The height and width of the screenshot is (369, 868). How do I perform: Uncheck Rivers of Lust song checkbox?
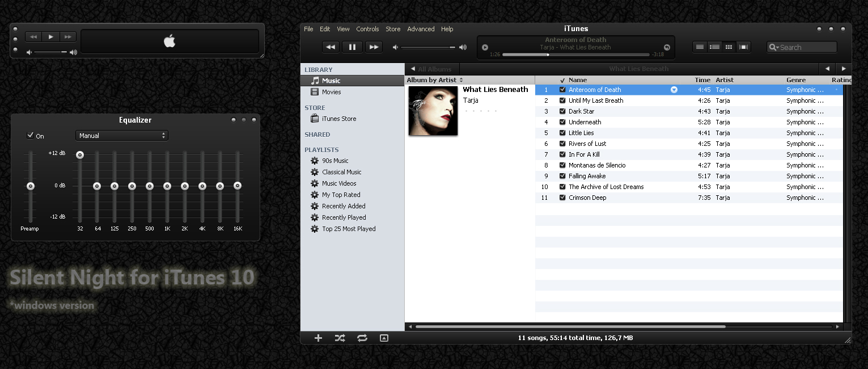point(562,144)
